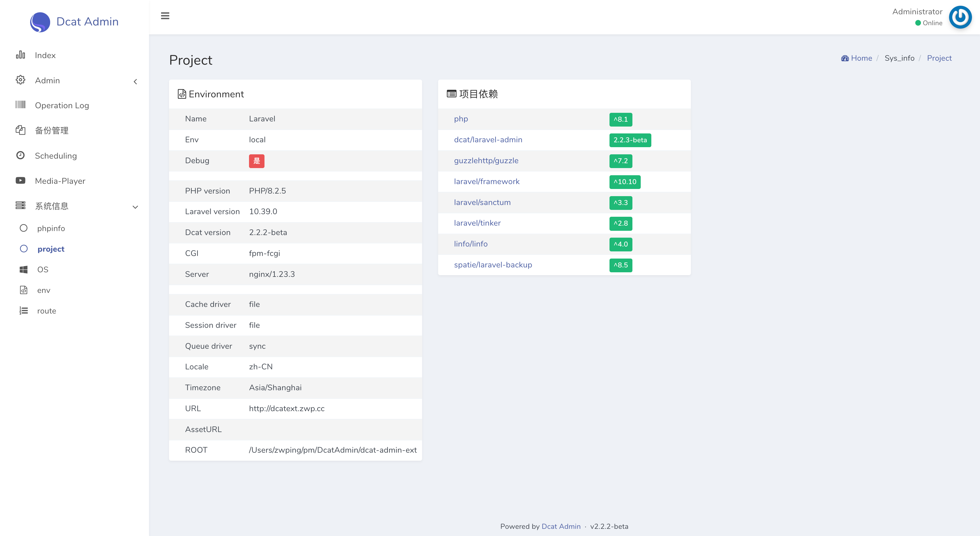This screenshot has width=980, height=536.
Task: Click the Admin gear icon
Action: [x=21, y=80]
